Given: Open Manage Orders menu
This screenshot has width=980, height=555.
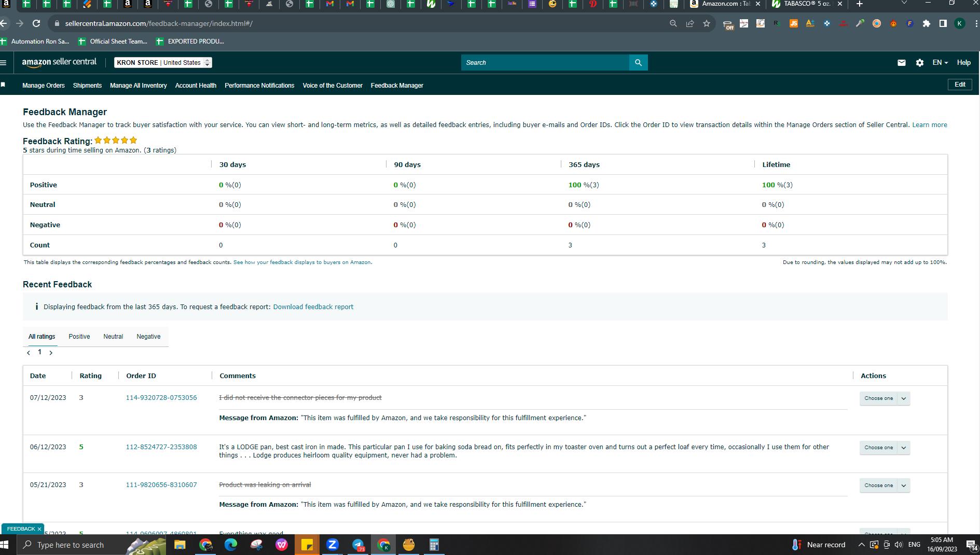Looking at the screenshot, I should click(x=44, y=86).
